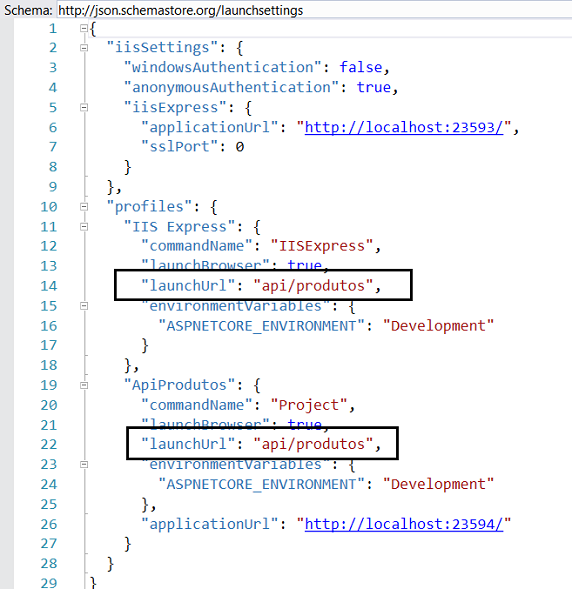Image resolution: width=572 pixels, height=589 pixels.
Task: Collapse the root object on line 1
Action: click(x=84, y=28)
